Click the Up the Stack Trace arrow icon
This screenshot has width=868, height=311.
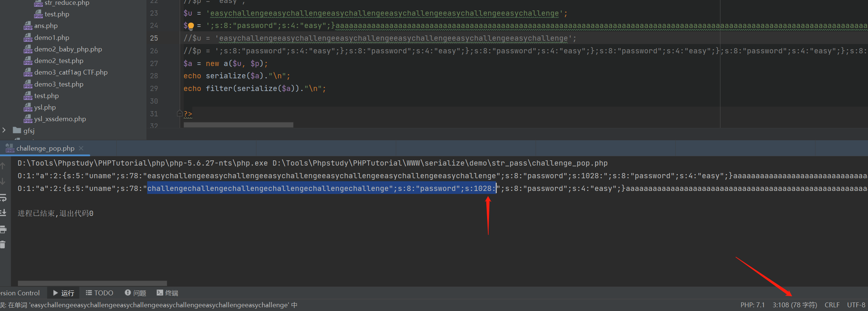coord(3,166)
